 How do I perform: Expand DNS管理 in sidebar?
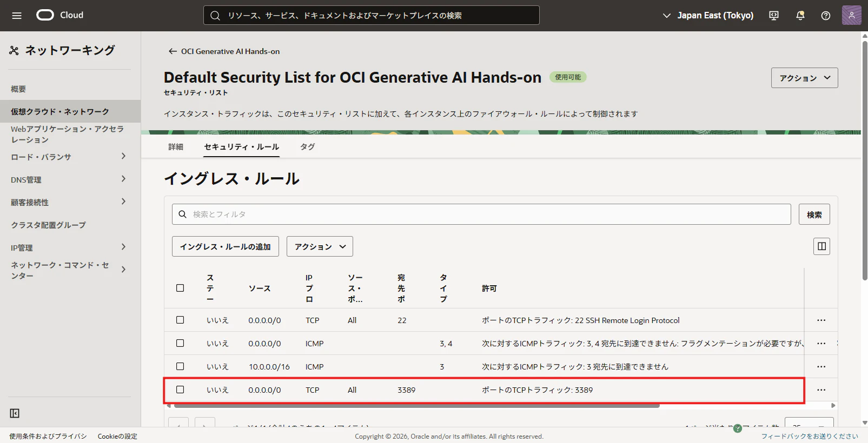tap(123, 179)
